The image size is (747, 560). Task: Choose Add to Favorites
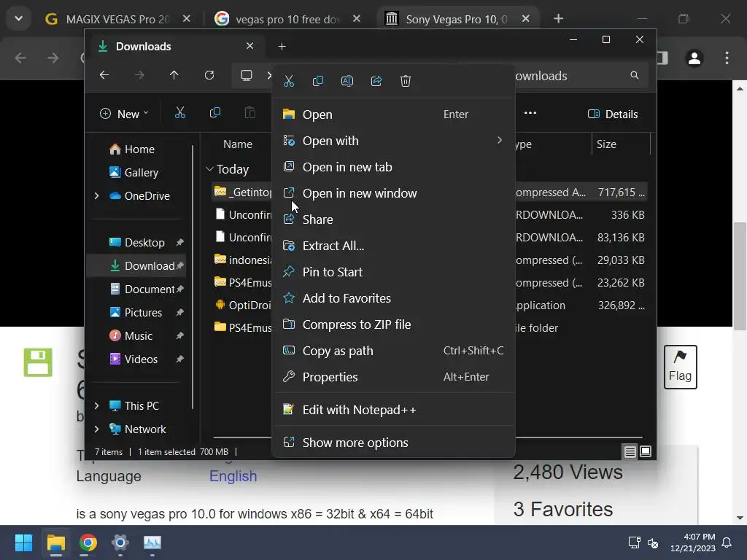click(x=393, y=297)
